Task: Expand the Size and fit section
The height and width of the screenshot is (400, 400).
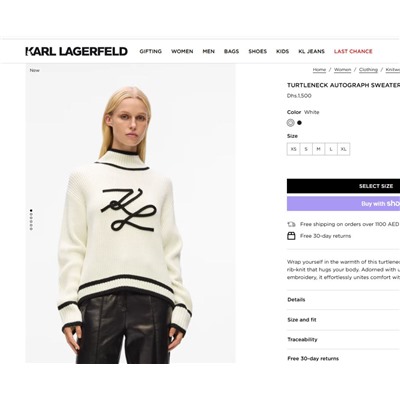Action: click(x=343, y=320)
